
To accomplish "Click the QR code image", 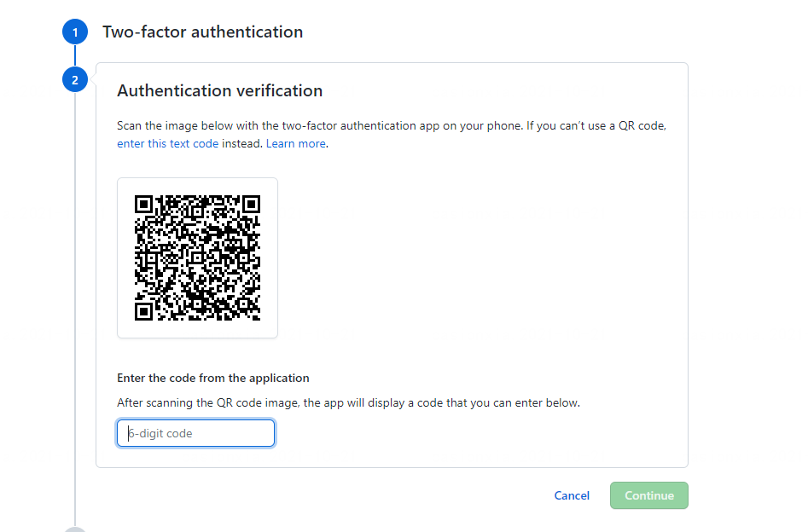I will (197, 257).
